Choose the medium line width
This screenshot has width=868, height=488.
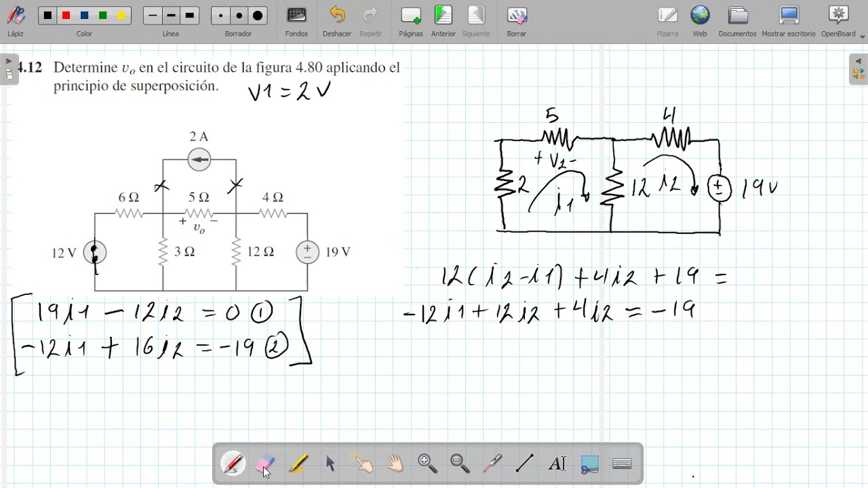point(171,16)
